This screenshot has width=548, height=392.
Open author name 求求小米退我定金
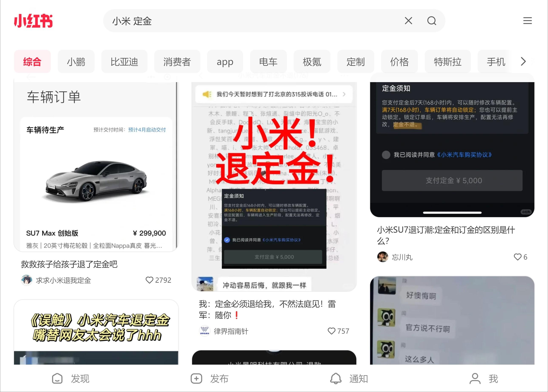tap(63, 280)
